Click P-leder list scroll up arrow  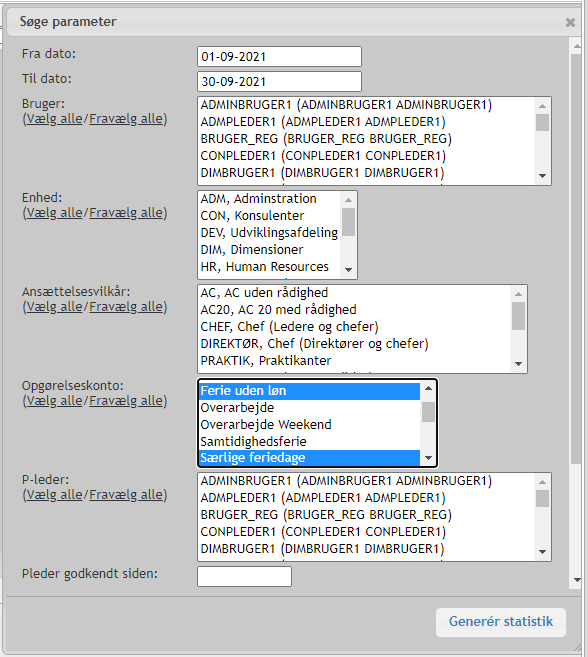point(542,482)
